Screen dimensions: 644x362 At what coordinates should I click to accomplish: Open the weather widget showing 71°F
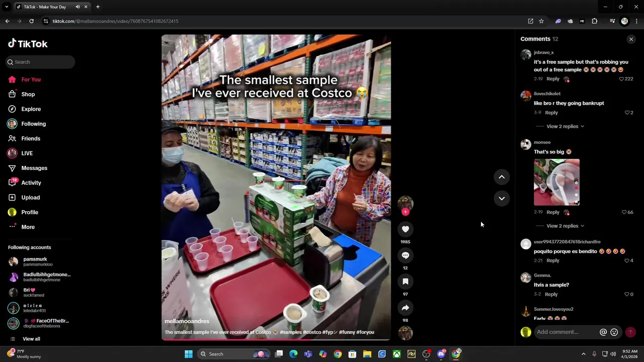[x=24, y=354]
